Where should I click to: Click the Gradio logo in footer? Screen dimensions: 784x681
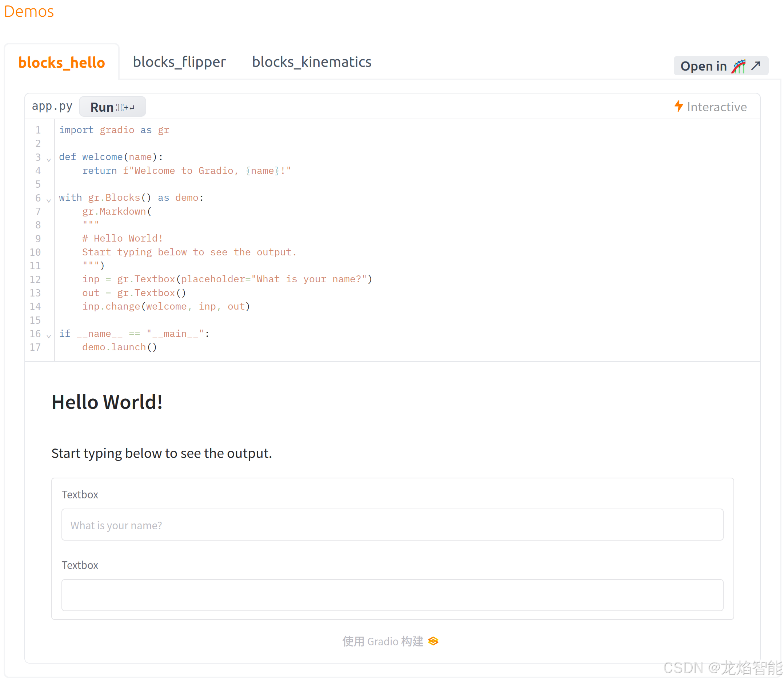point(433,641)
